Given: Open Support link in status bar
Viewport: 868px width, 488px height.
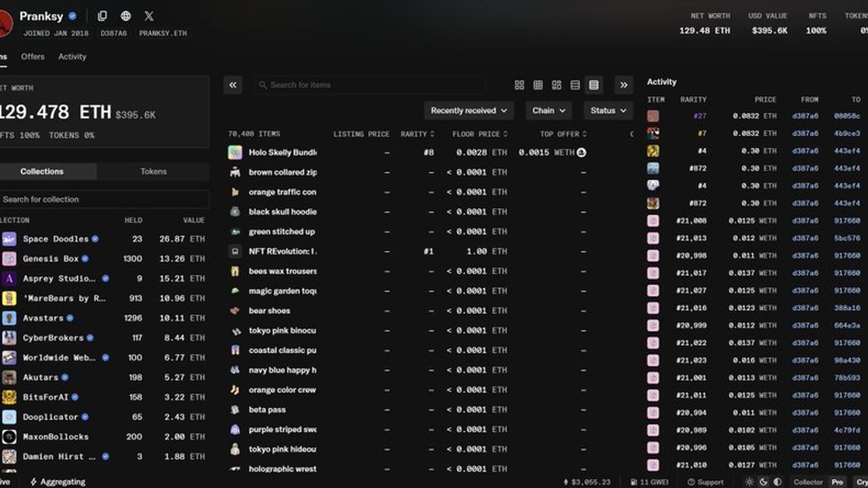Looking at the screenshot, I should 705,482.
